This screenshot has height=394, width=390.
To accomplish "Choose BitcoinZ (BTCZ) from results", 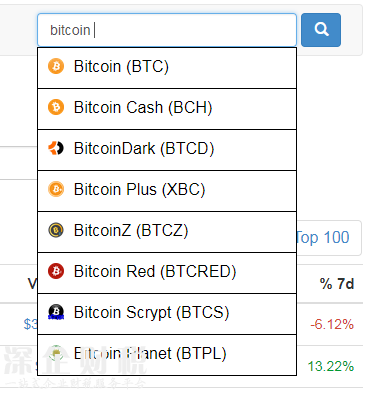I will pos(167,232).
